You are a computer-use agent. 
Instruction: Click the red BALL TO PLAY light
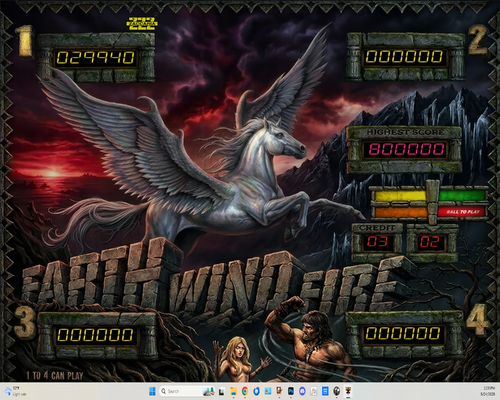462,212
